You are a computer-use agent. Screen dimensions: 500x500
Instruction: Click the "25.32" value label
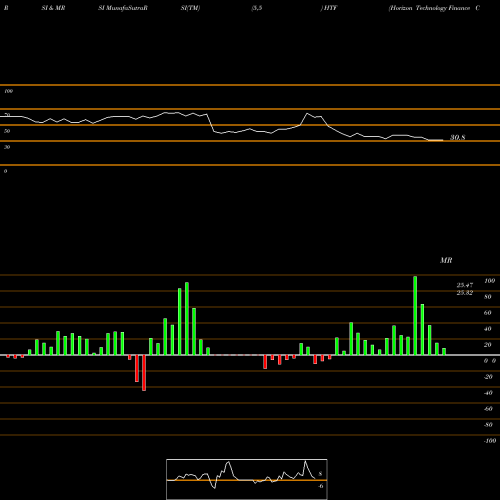tap(465, 293)
